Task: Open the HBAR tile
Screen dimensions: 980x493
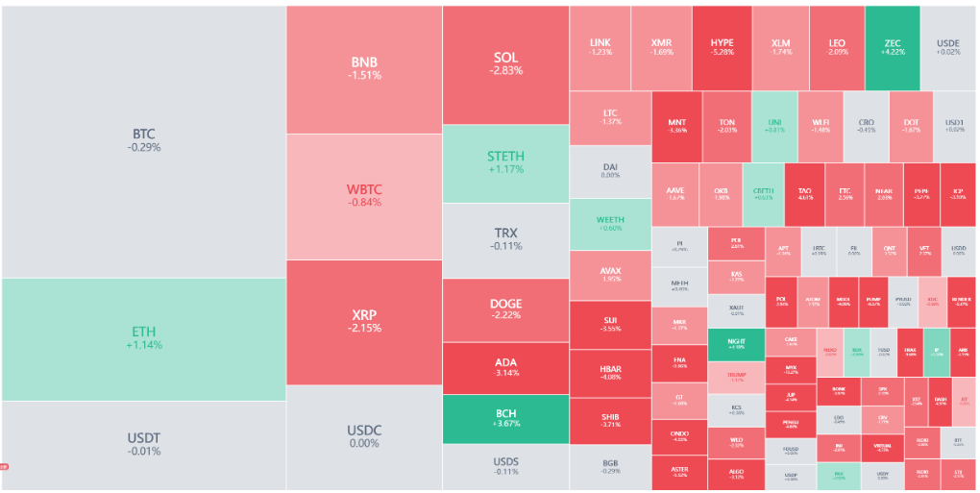Action: point(610,373)
